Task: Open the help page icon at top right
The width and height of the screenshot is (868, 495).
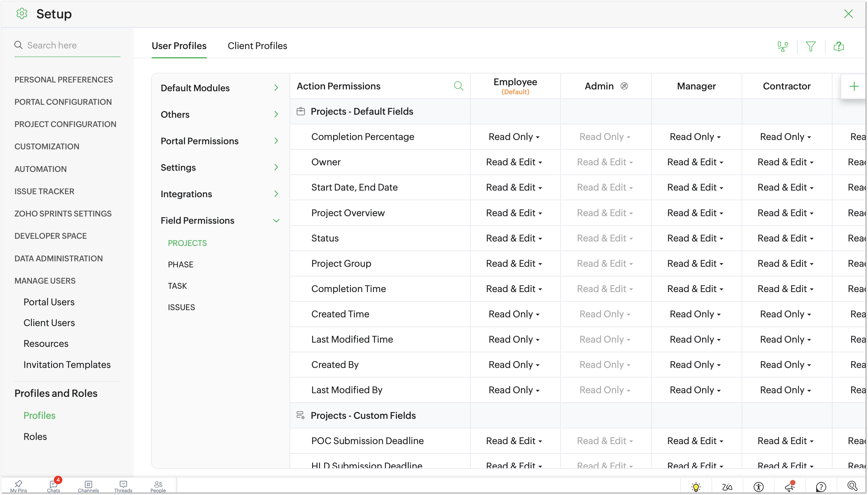Action: click(x=839, y=46)
